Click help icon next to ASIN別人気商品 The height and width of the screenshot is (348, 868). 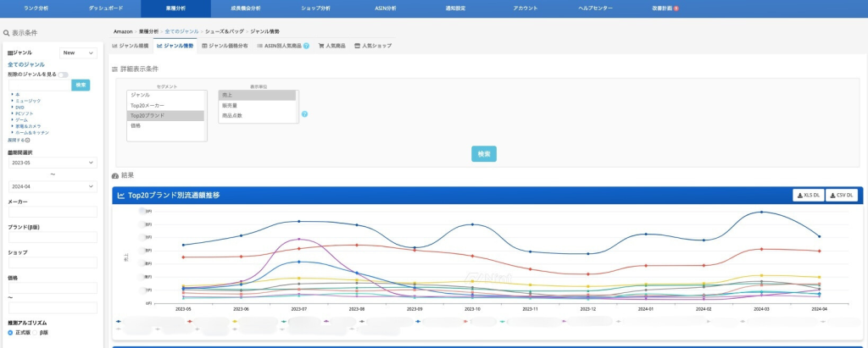coord(306,46)
